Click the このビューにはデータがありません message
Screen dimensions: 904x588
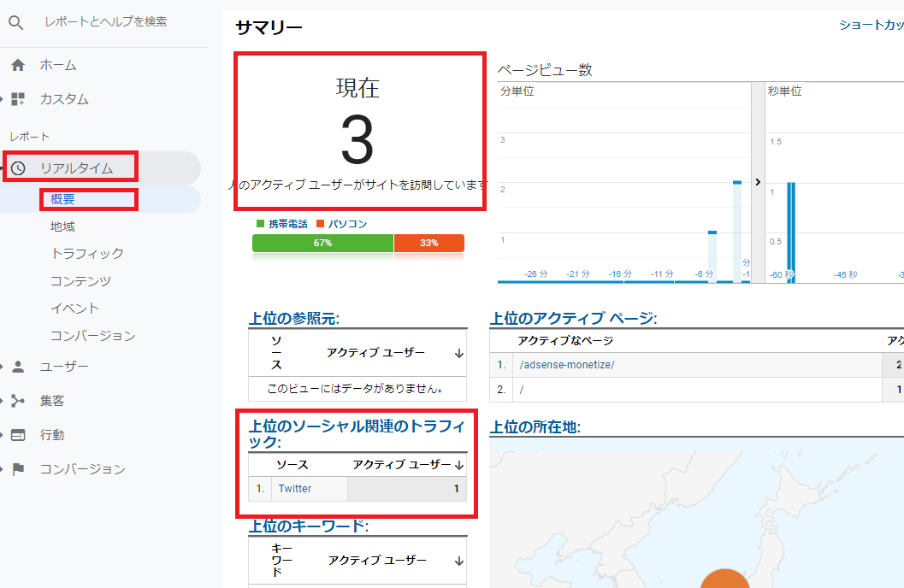click(x=355, y=389)
